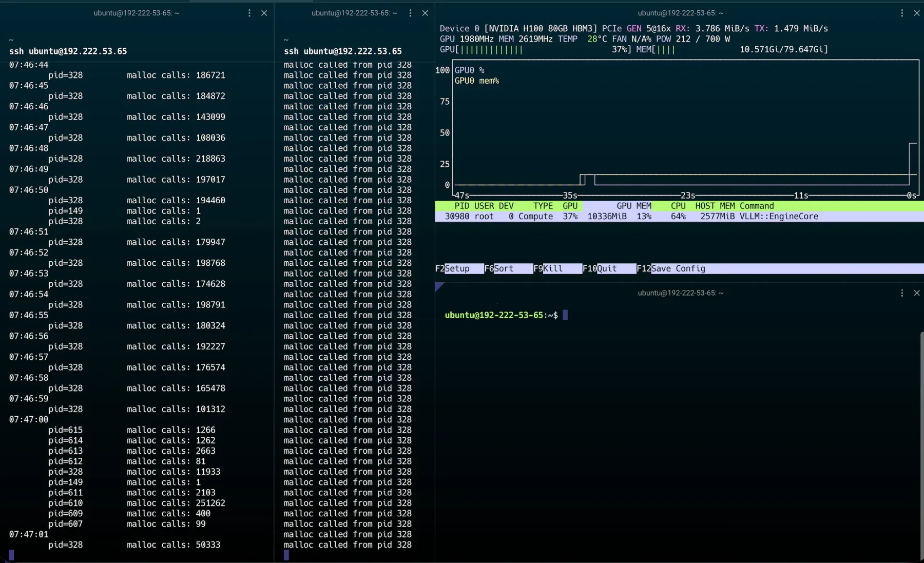Click malloc calls: 218863 line
The width and height of the screenshot is (924, 563).
[176, 159]
